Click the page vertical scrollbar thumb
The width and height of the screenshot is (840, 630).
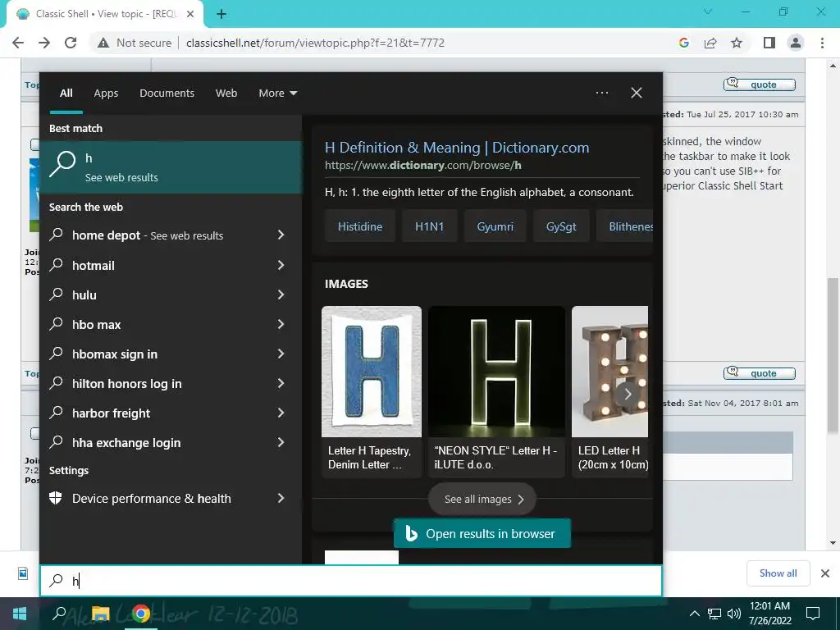833,354
